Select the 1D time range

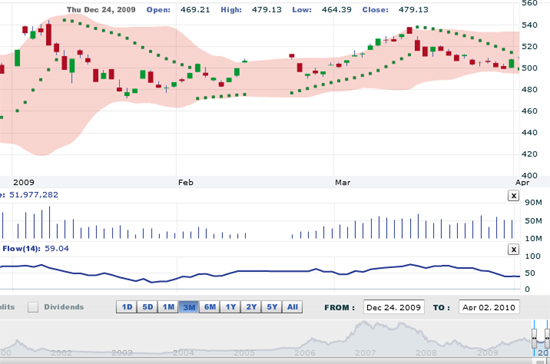coord(127,307)
